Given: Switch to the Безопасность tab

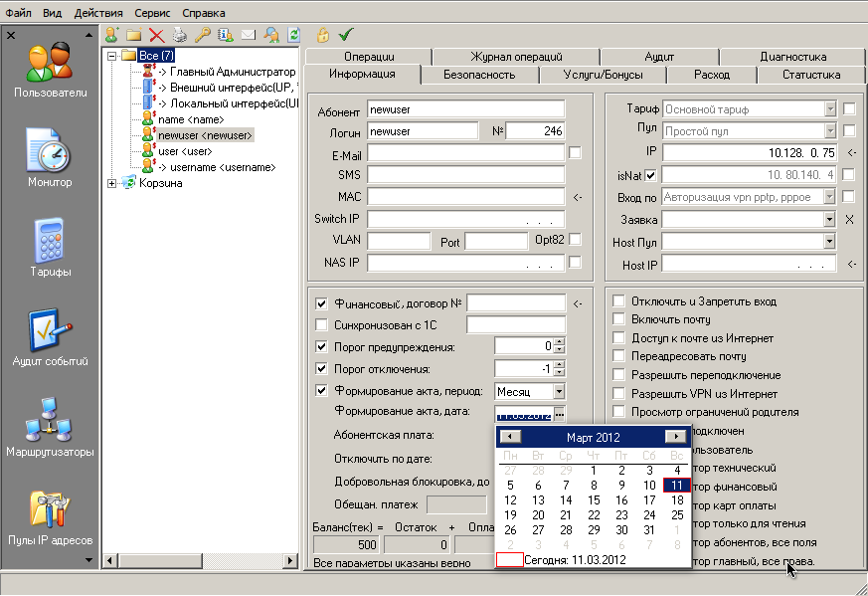Looking at the screenshot, I should 478,75.
